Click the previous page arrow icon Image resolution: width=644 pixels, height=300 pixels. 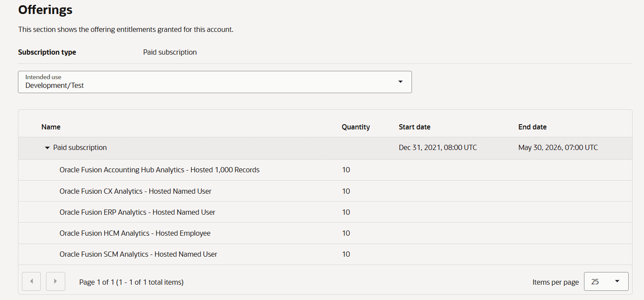tap(31, 281)
